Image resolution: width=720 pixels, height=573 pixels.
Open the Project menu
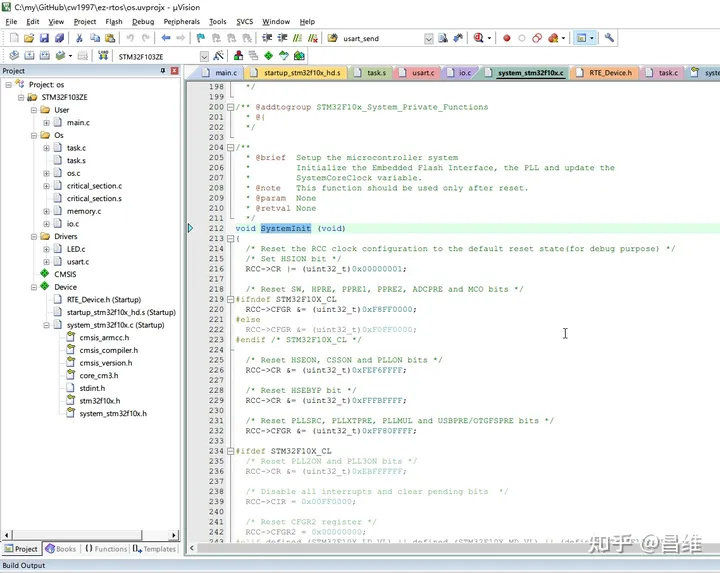(x=85, y=22)
